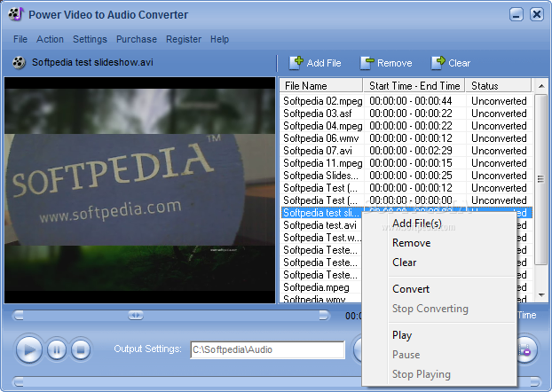The image size is (552, 392).
Task: Click the Clear toolbar icon
Action: pos(438,63)
